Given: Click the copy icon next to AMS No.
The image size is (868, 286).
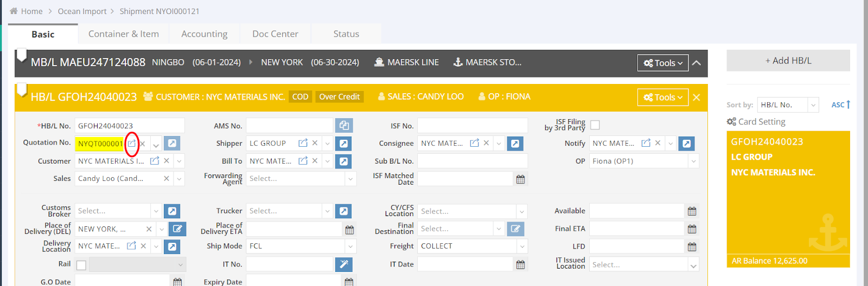Looking at the screenshot, I should (x=343, y=126).
